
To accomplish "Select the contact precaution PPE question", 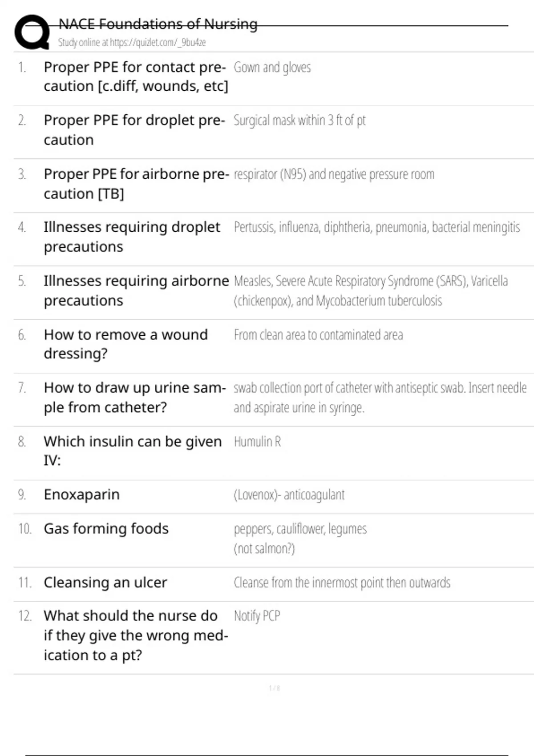I will tap(136, 76).
